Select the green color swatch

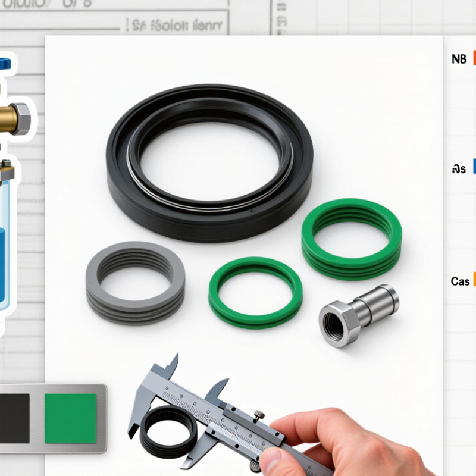tap(70, 418)
